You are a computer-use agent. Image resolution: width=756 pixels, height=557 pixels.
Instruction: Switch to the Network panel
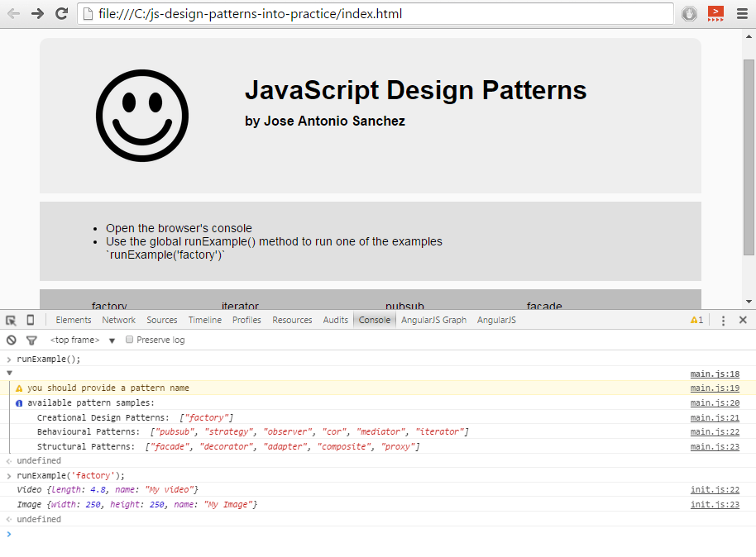(118, 320)
